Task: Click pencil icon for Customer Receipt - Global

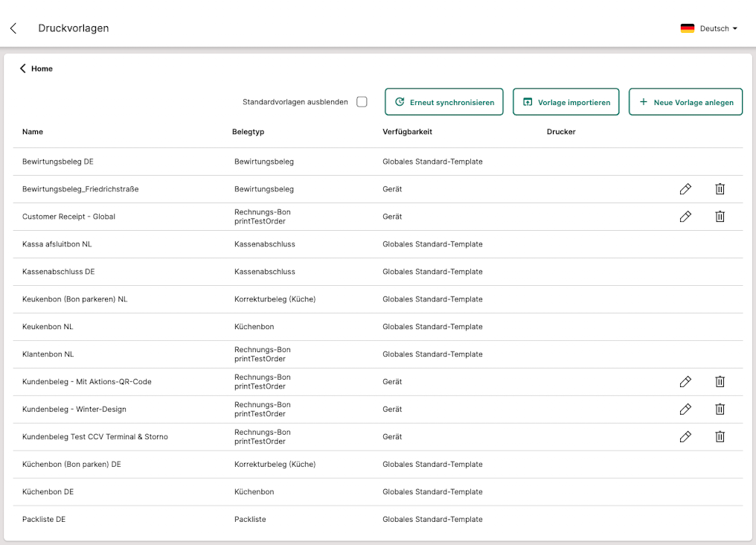Action: pyautogui.click(x=685, y=217)
